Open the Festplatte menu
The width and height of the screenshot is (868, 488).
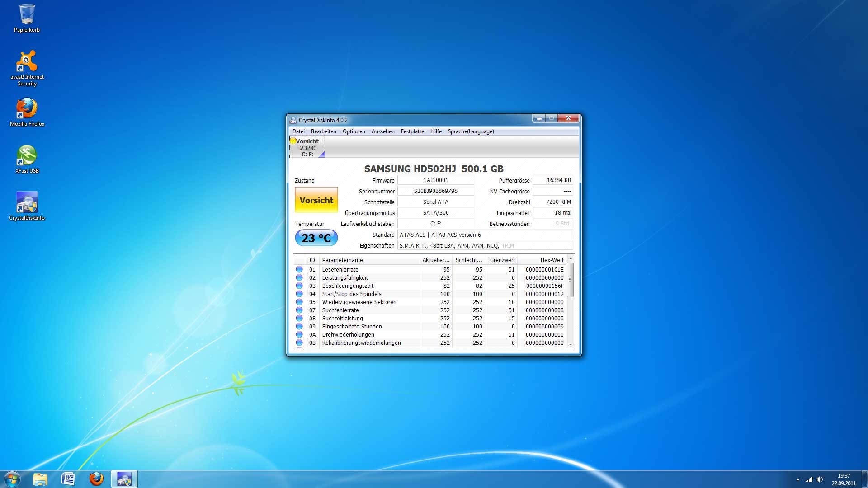(412, 131)
